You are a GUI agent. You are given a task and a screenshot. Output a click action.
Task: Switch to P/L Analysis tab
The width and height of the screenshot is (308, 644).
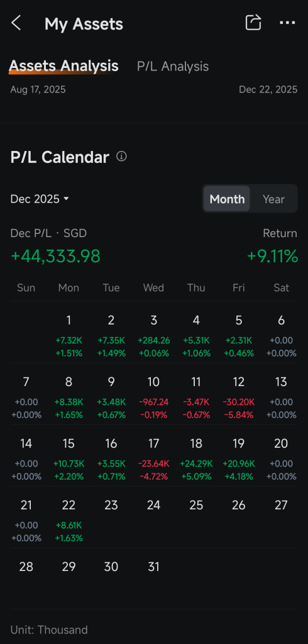(173, 67)
